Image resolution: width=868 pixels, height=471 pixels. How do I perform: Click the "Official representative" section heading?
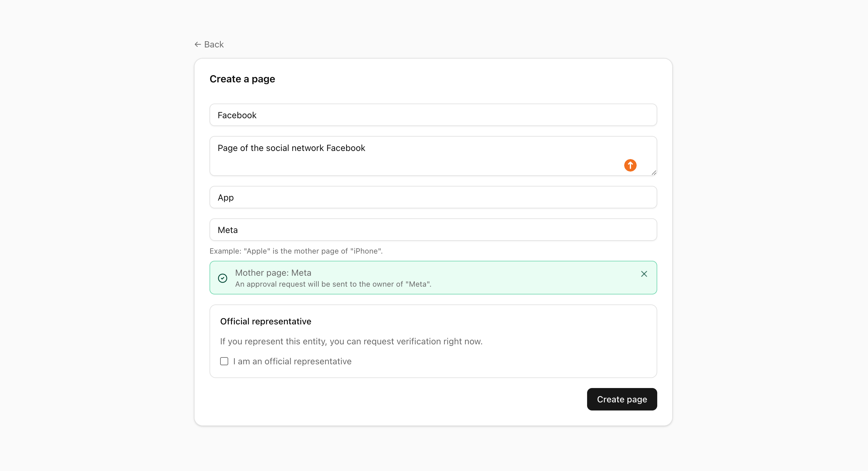click(266, 321)
